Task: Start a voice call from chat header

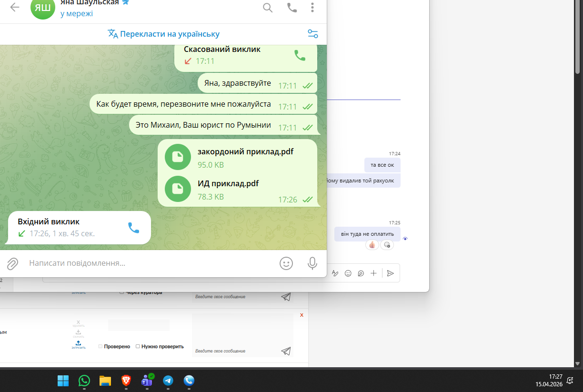Action: pos(291,7)
